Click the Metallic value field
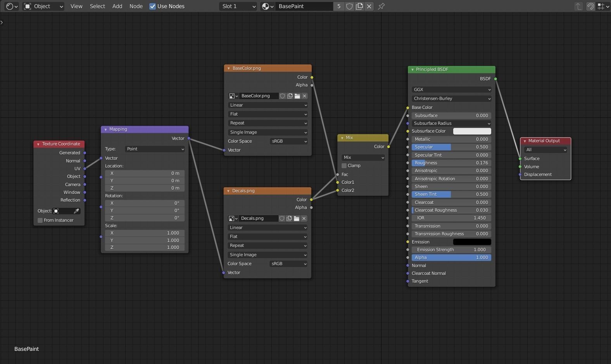 (451, 139)
